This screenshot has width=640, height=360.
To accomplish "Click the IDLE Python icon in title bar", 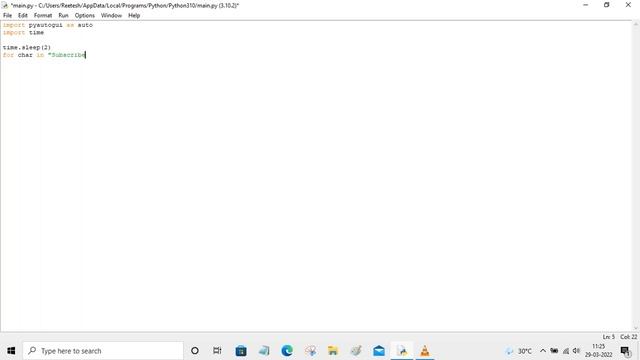I will 5,5.
